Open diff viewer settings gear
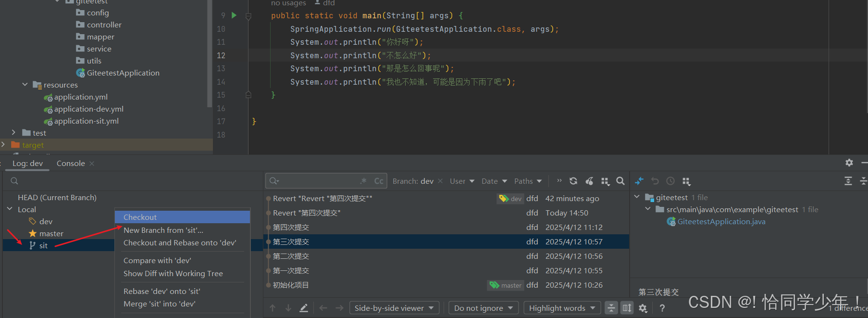 (643, 308)
